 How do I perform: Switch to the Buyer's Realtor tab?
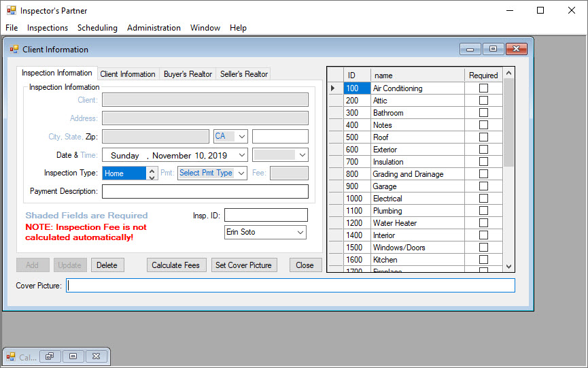(x=188, y=74)
